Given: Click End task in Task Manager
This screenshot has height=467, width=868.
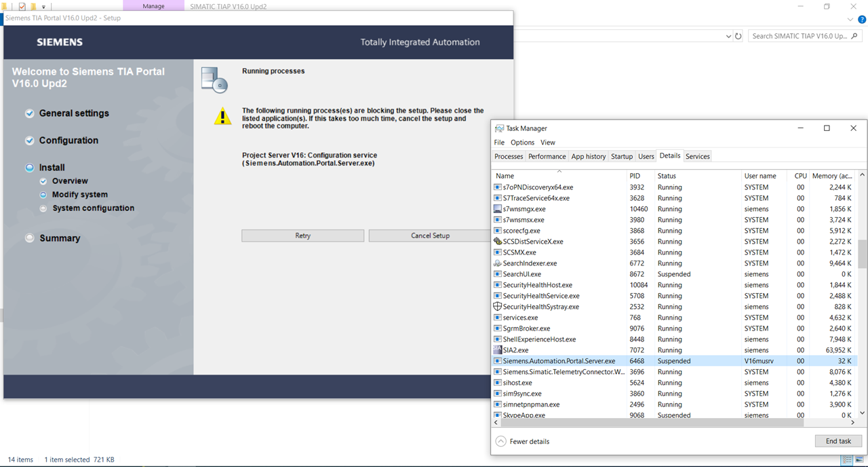Looking at the screenshot, I should click(x=838, y=441).
